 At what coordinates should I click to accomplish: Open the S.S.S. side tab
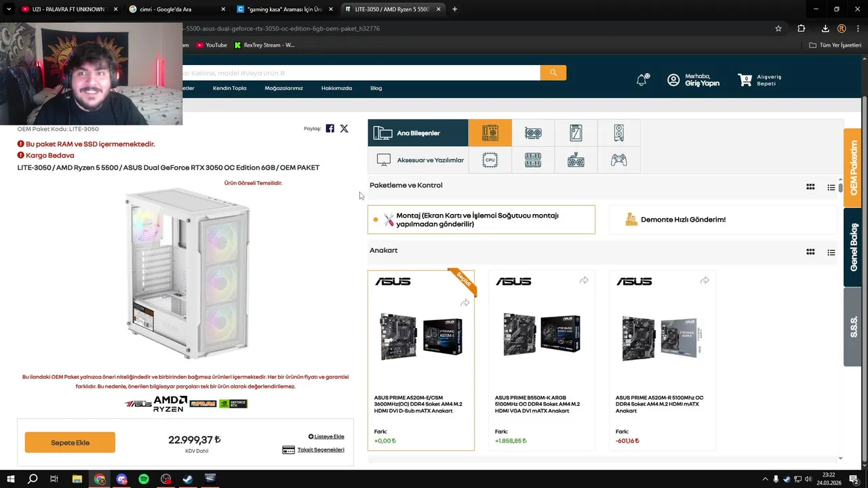852,327
